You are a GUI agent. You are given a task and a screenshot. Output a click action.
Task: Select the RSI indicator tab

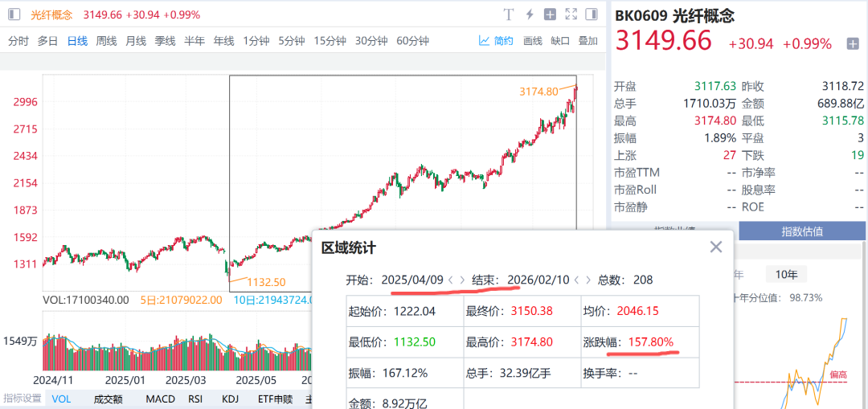tap(195, 399)
